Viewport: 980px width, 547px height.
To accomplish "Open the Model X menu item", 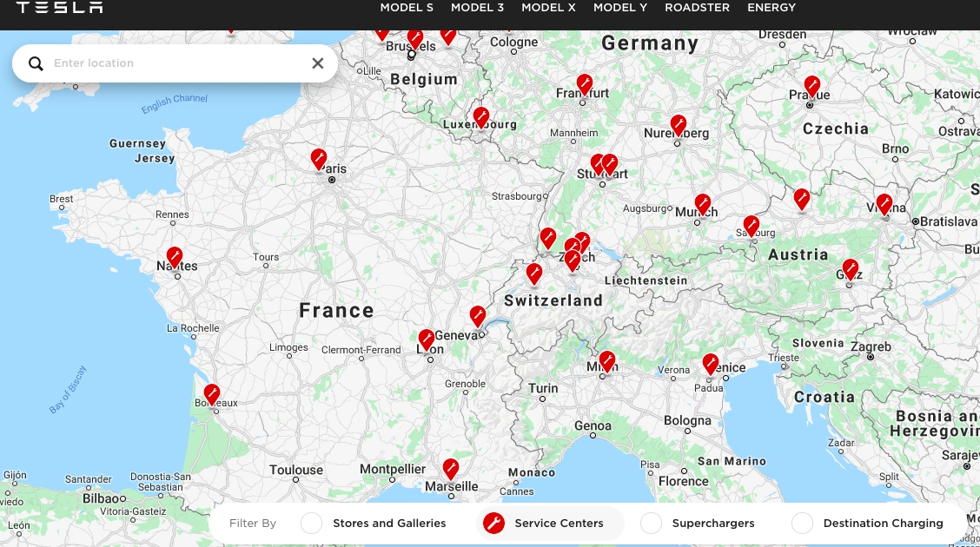I will [548, 8].
